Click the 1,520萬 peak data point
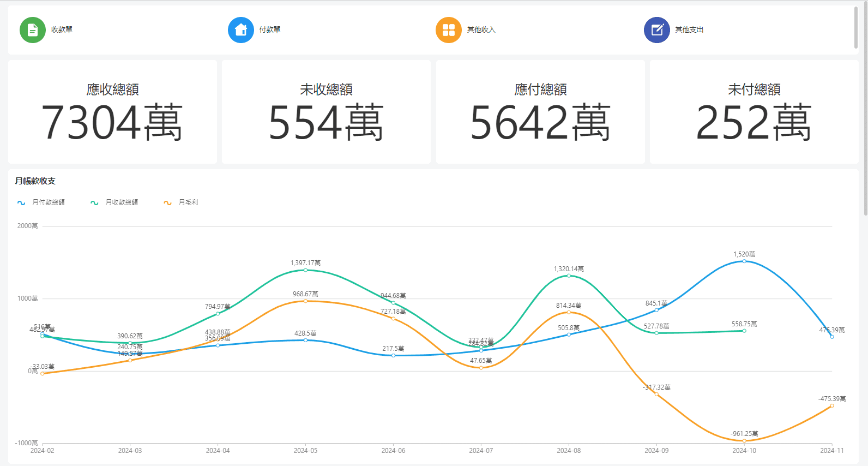This screenshot has width=868, height=466. pos(744,261)
